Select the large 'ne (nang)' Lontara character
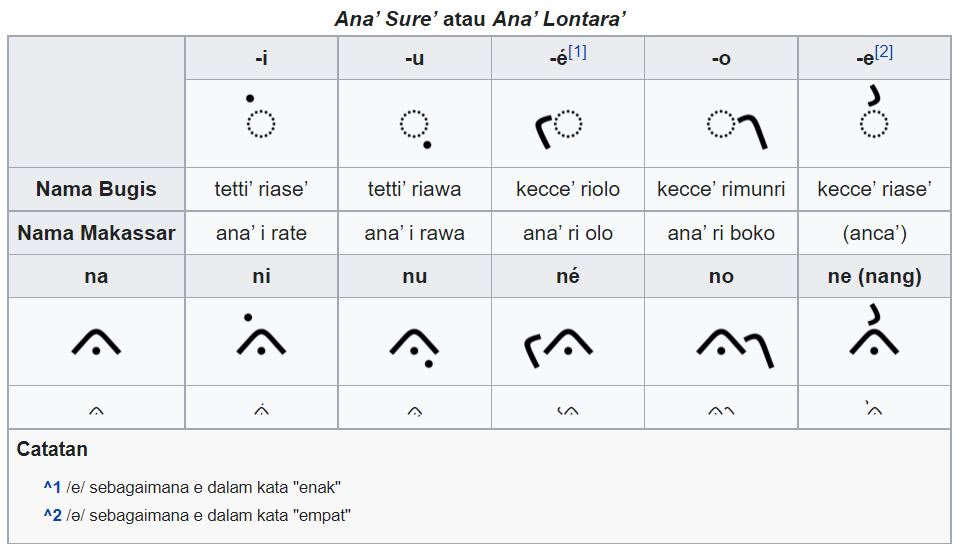The width and height of the screenshot is (963, 553). pos(874,330)
